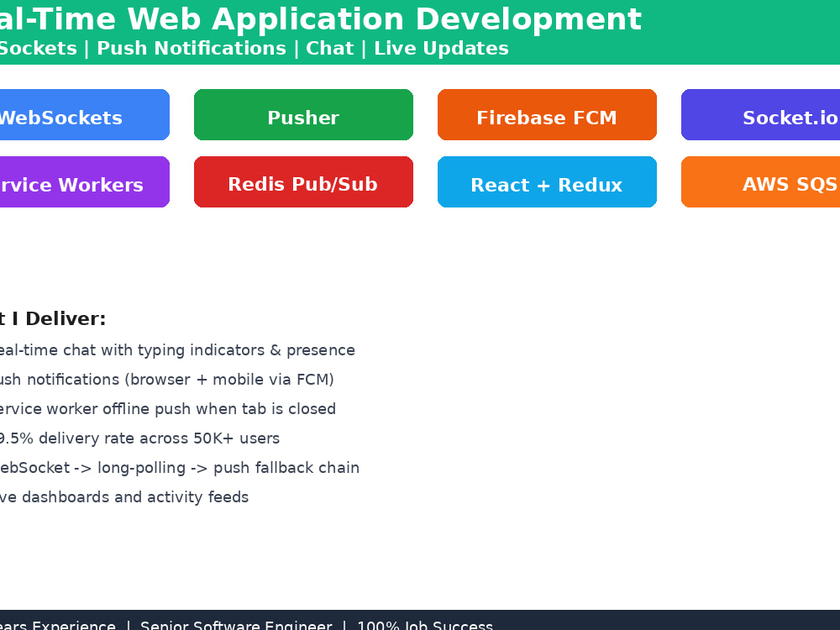The width and height of the screenshot is (840, 630).
Task: Click the React + Redux badge
Action: 547,181
